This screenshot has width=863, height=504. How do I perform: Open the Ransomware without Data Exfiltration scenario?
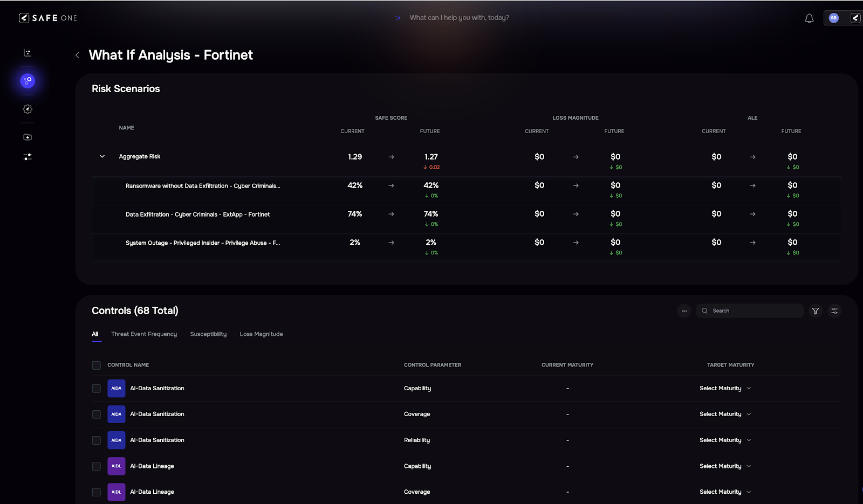203,186
